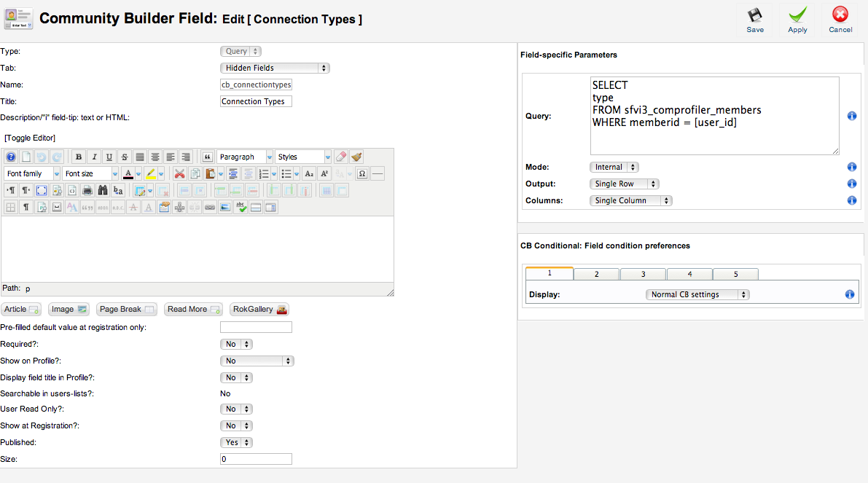The image size is (868, 483).
Task: Click the insert table icon
Action: (139, 190)
